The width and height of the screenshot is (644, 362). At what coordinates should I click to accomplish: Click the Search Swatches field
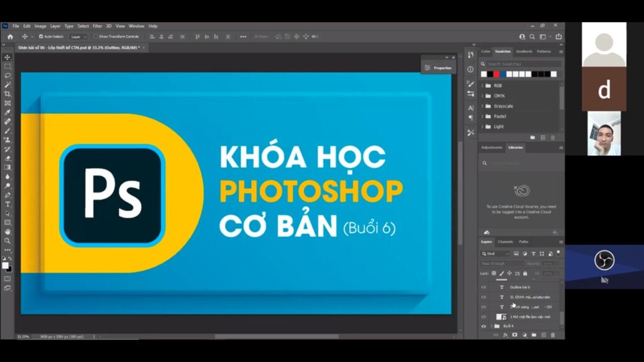pyautogui.click(x=524, y=64)
